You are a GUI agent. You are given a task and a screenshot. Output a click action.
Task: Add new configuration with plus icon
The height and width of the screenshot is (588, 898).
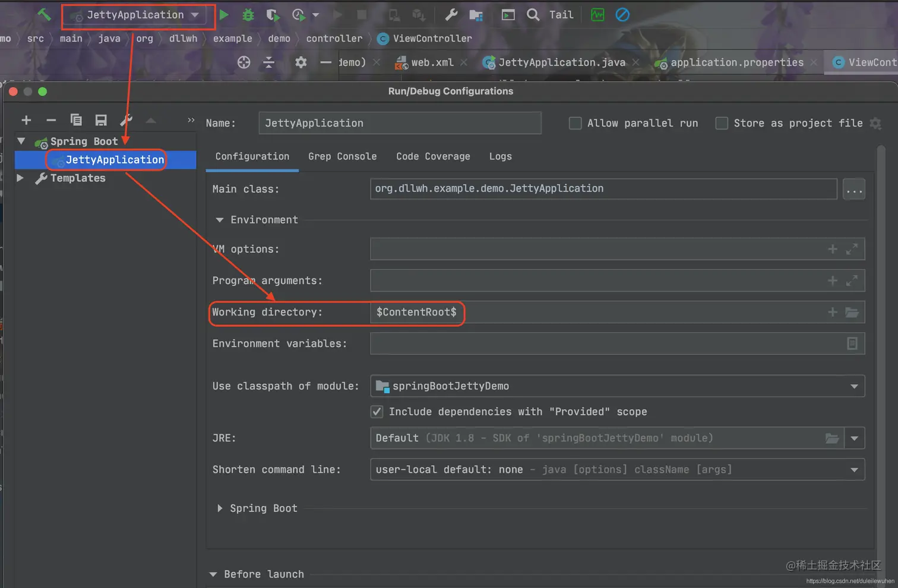click(x=26, y=120)
